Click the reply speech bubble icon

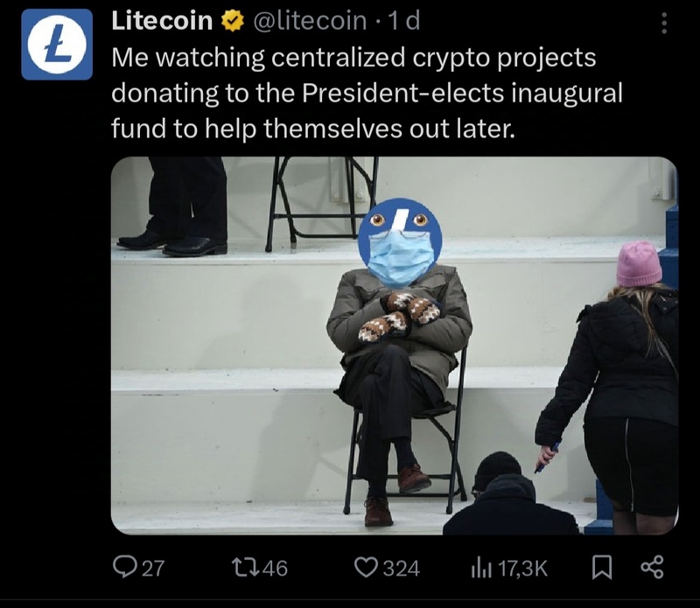pos(123,568)
